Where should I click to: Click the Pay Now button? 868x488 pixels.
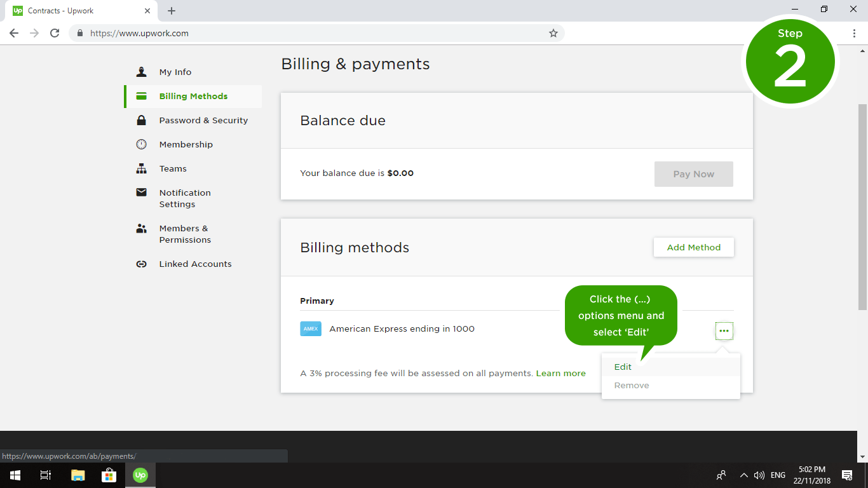(x=693, y=173)
